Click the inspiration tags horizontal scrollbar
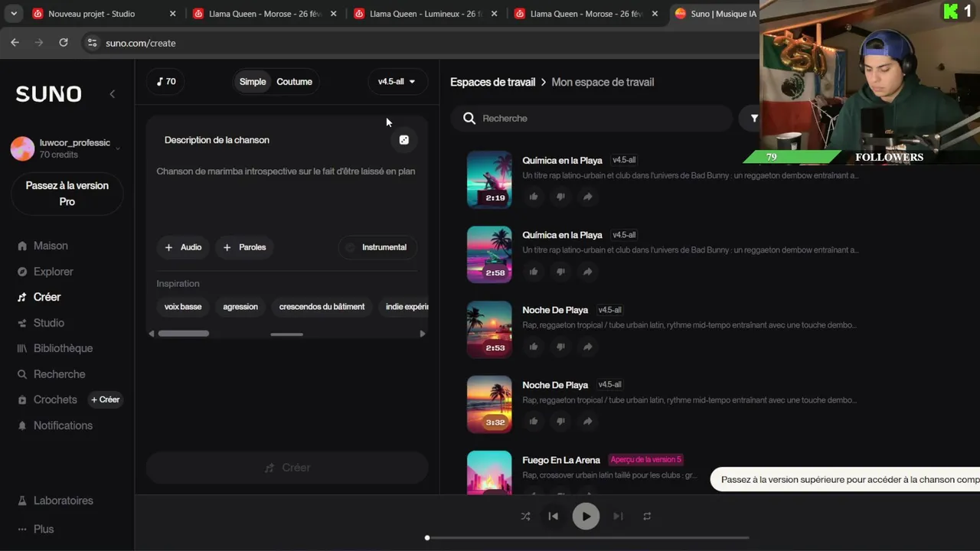This screenshot has width=980, height=551. [184, 334]
